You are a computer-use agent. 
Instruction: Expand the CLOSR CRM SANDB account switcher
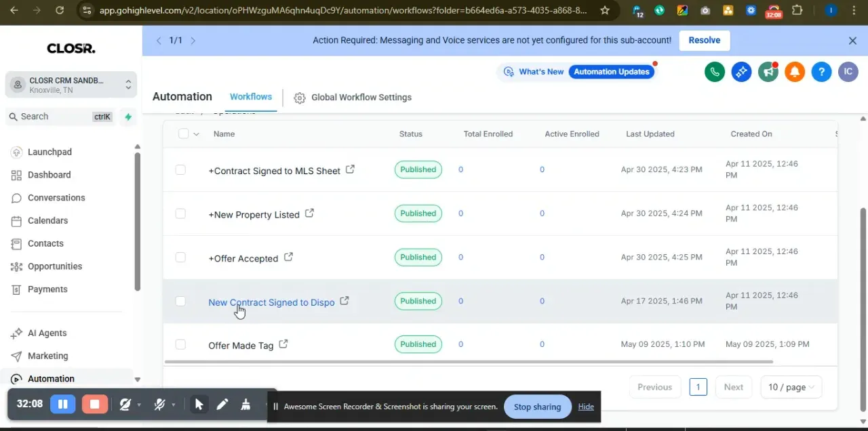click(71, 85)
